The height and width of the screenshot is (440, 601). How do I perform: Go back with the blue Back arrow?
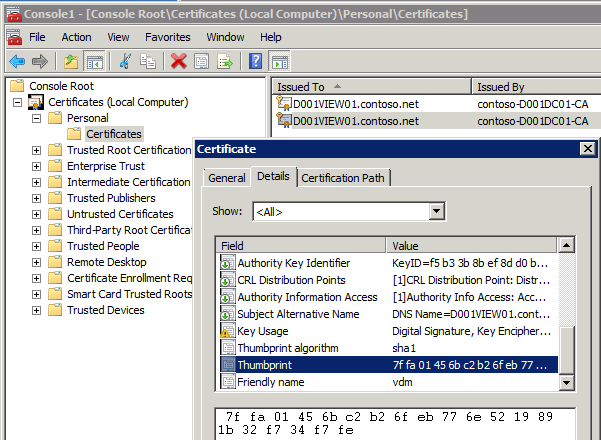pyautogui.click(x=17, y=61)
